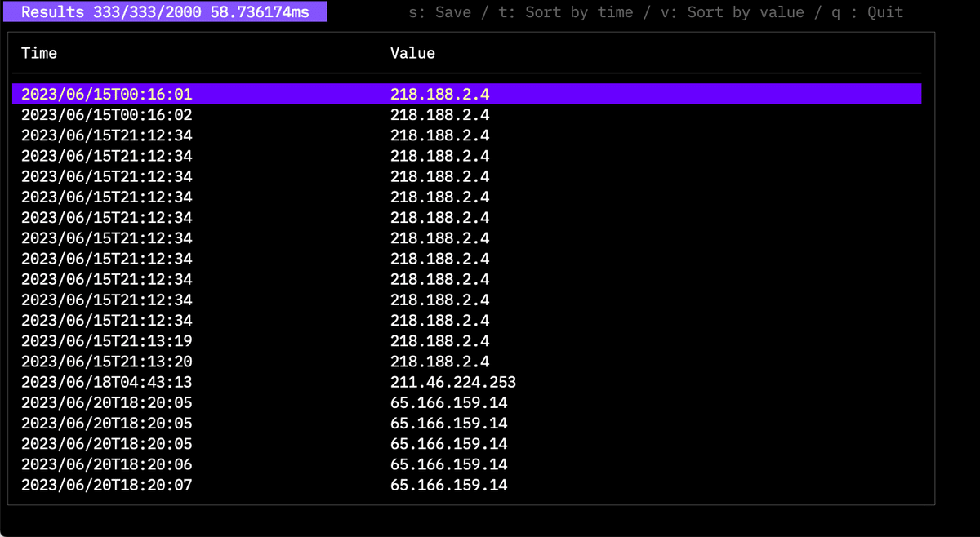Select the 2023/06/20T18:20:07 timestamp
The height and width of the screenshot is (537, 980).
click(x=107, y=485)
